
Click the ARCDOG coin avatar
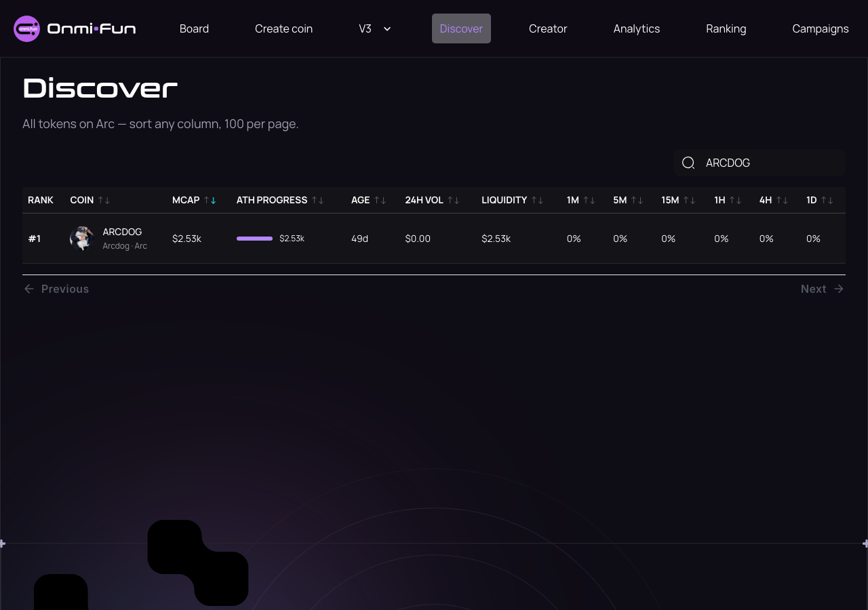[x=81, y=239]
